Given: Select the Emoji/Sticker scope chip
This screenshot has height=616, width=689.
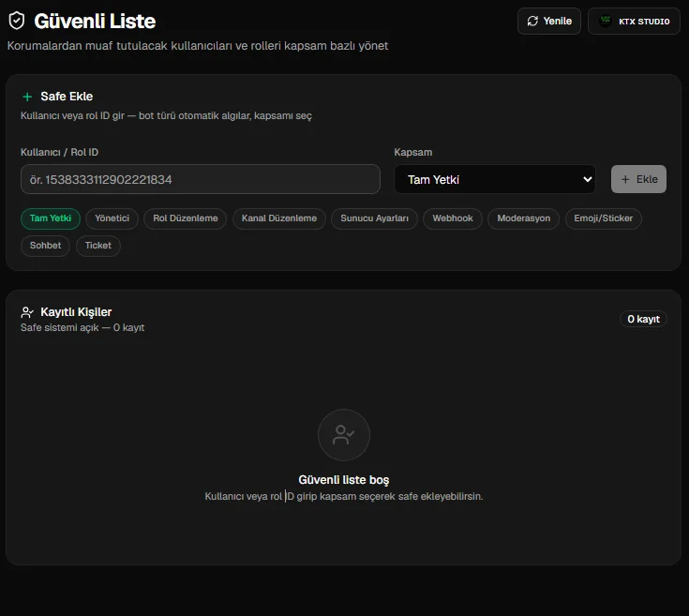Looking at the screenshot, I should click(604, 218).
